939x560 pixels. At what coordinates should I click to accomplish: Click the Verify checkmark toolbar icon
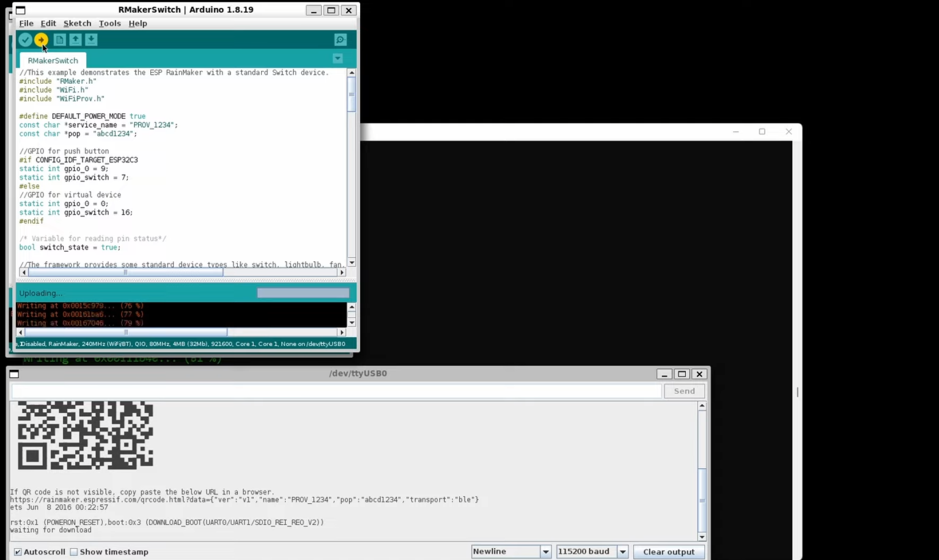(25, 40)
